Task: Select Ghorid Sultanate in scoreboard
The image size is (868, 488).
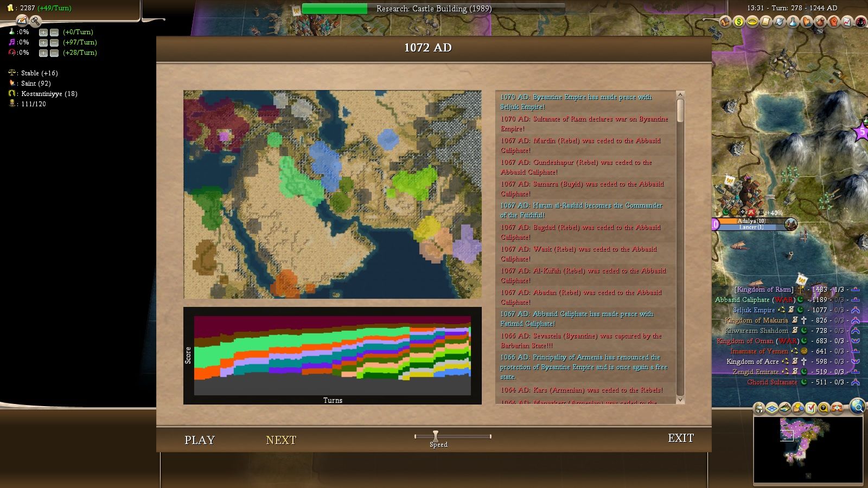Action: 772,382
